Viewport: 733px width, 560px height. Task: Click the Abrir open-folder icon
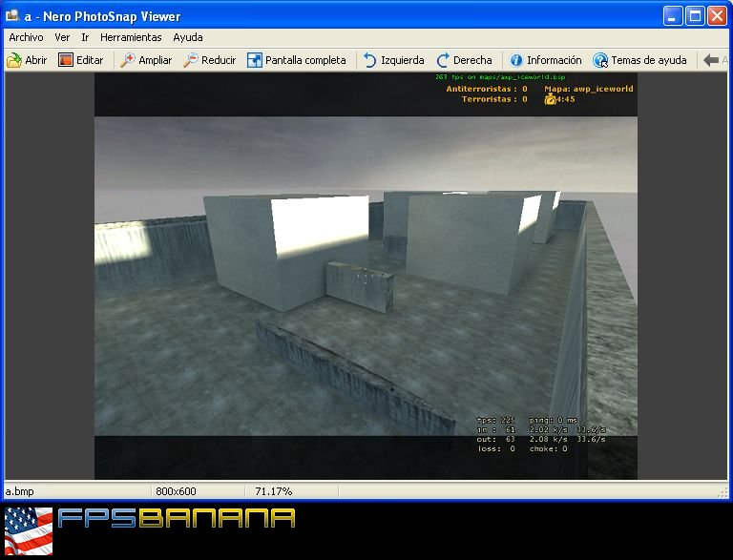click(14, 60)
